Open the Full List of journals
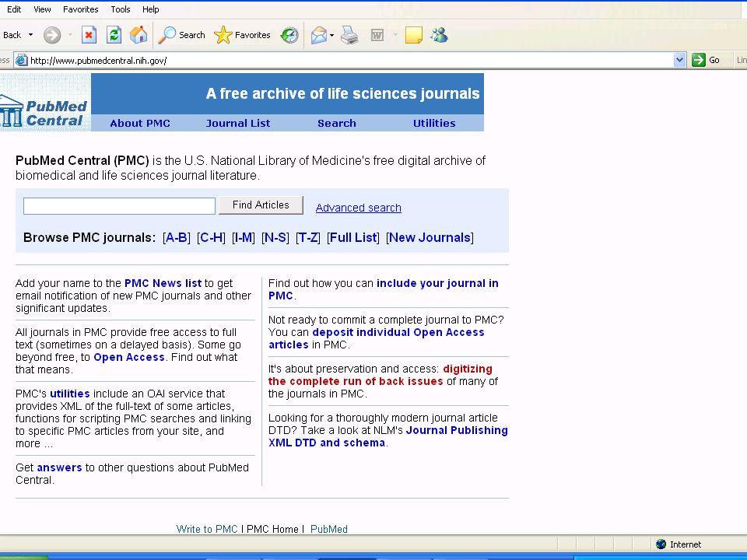 (353, 237)
